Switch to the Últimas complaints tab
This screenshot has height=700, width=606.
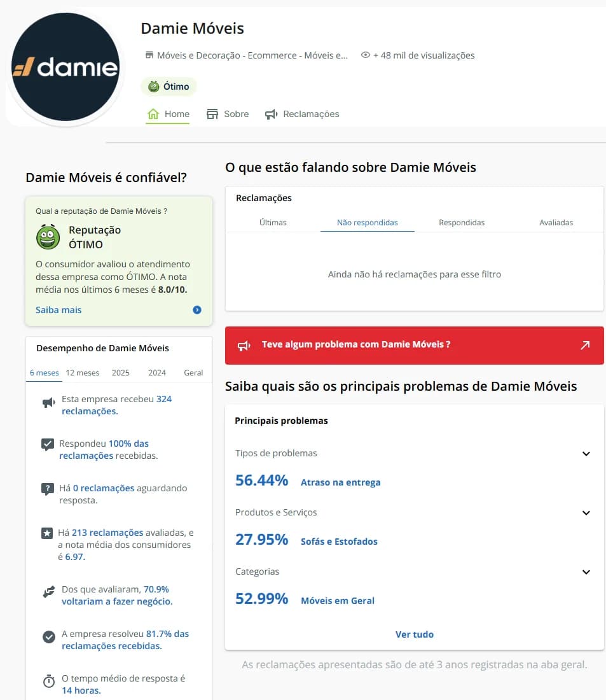(x=273, y=222)
